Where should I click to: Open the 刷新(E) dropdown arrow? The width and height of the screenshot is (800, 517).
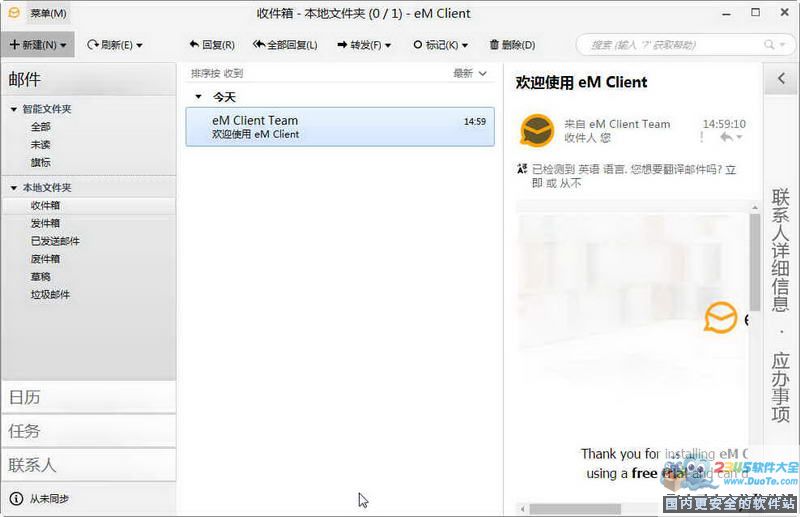coord(139,45)
